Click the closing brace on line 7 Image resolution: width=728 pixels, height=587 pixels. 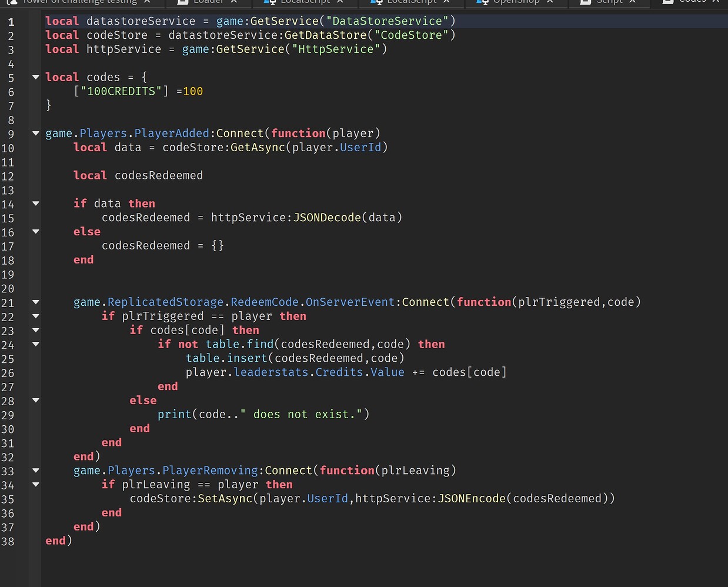(49, 105)
